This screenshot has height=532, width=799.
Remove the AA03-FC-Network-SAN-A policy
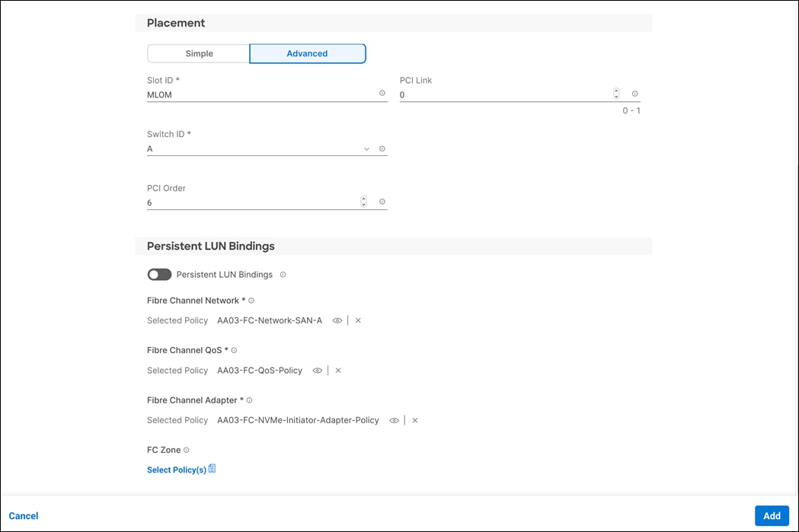tap(358, 320)
